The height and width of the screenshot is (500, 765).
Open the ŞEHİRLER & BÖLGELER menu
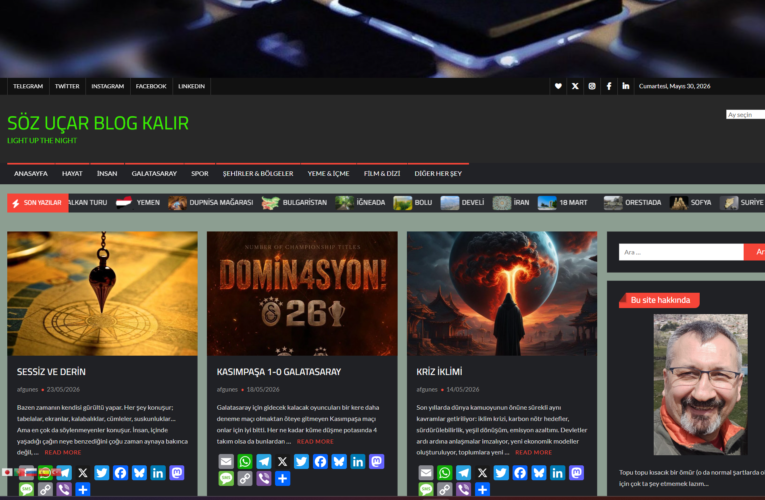258,174
